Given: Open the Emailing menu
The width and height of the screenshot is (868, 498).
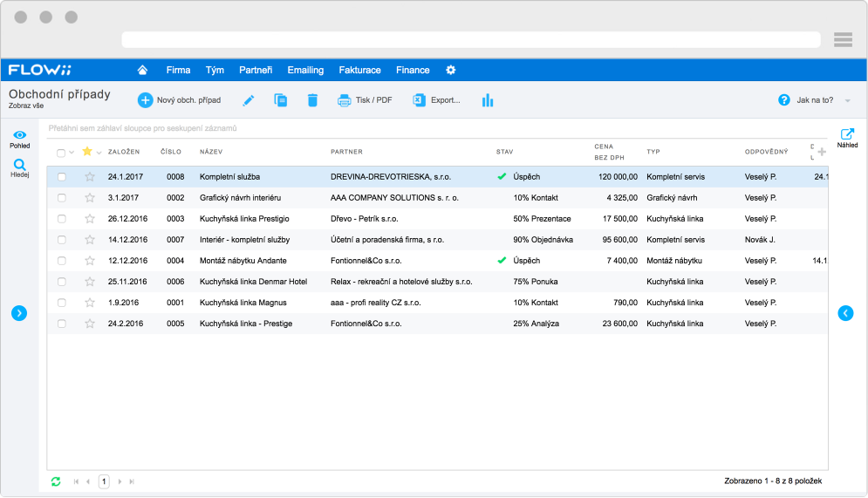Looking at the screenshot, I should (305, 70).
